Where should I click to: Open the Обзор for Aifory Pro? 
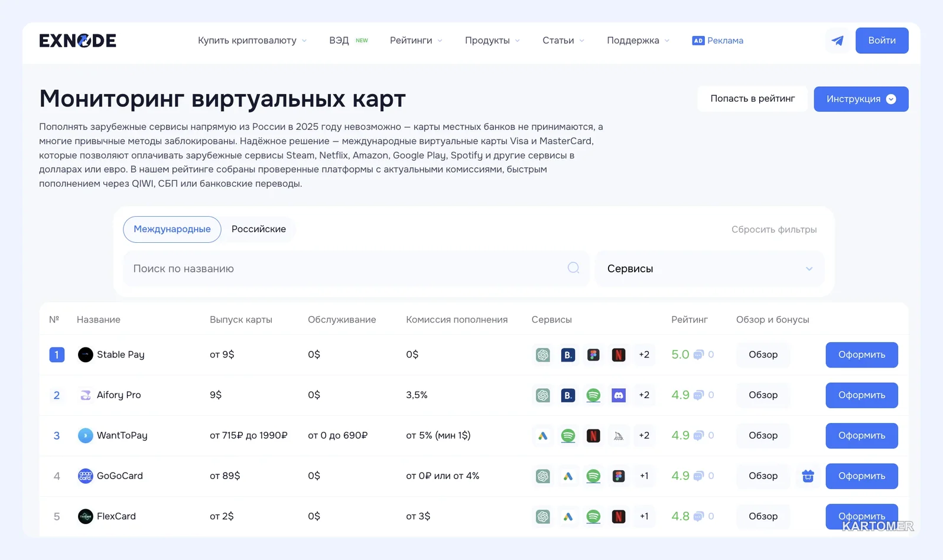(x=763, y=395)
